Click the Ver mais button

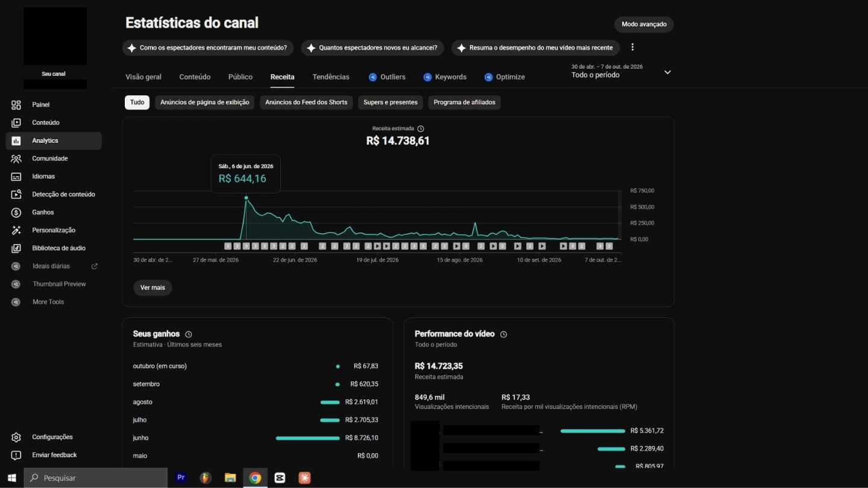point(153,288)
